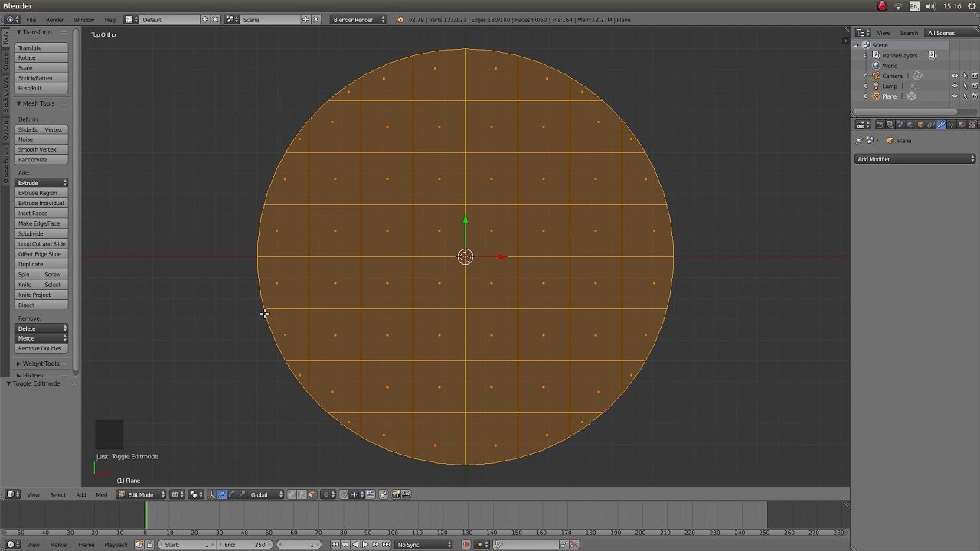
Task: Open the Object properties tab icon
Action: [x=921, y=124]
